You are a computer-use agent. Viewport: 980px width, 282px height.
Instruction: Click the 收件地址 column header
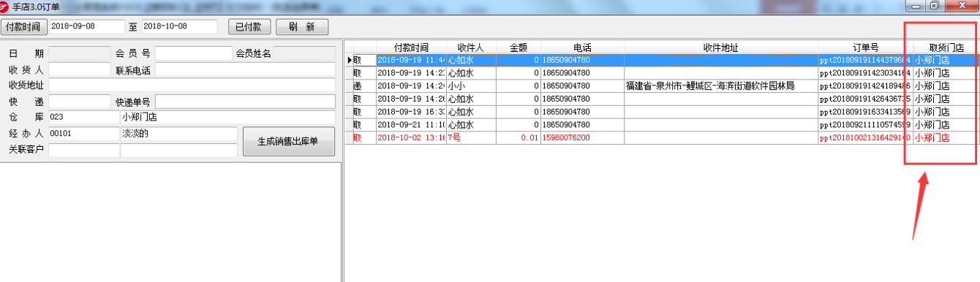720,47
